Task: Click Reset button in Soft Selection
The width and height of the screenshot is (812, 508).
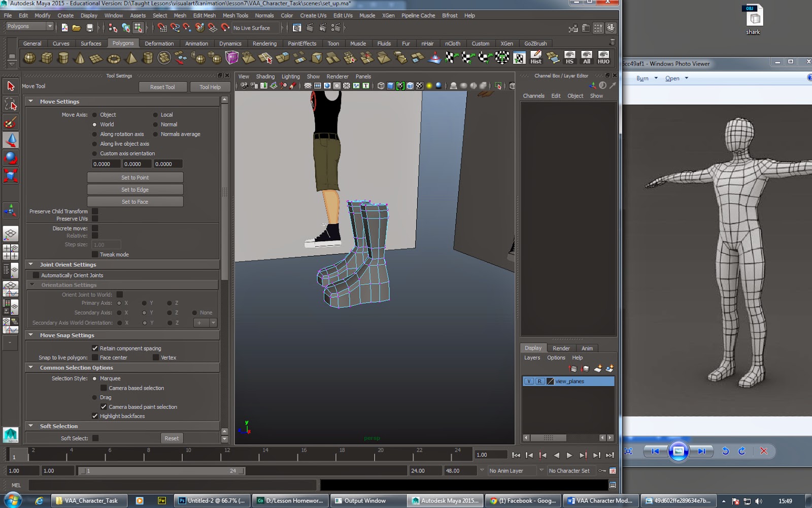Action: 172,438
